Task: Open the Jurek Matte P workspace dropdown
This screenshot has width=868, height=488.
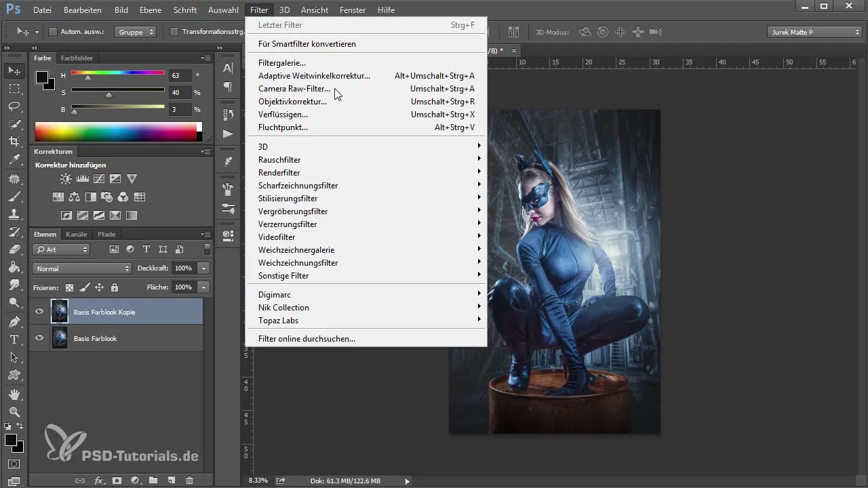Action: [x=814, y=32]
